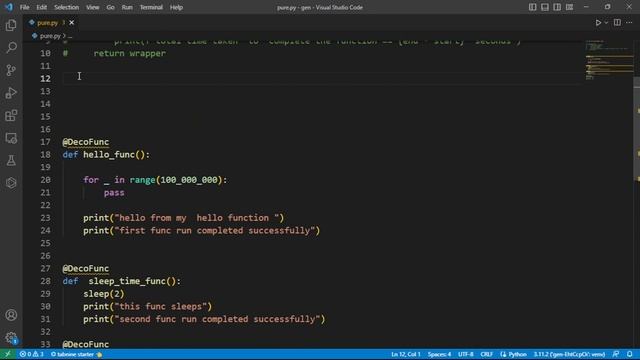Viewport: 640px width, 360px height.
Task: Open the remote window indicator in status bar
Action: click(8, 354)
